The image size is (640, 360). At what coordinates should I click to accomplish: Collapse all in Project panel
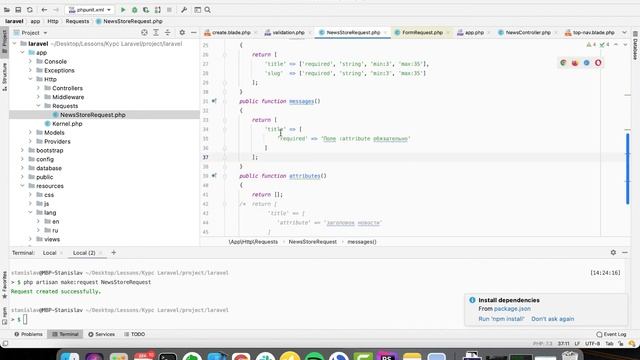167,32
